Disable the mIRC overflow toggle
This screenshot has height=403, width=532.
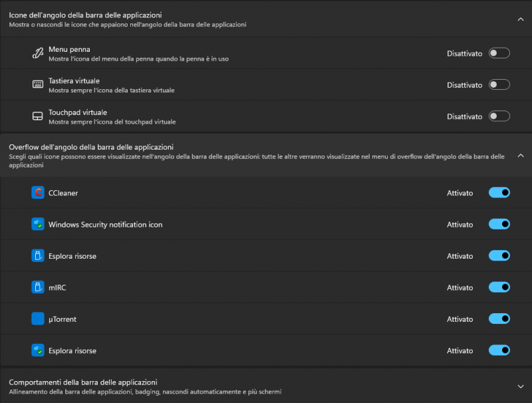[499, 287]
